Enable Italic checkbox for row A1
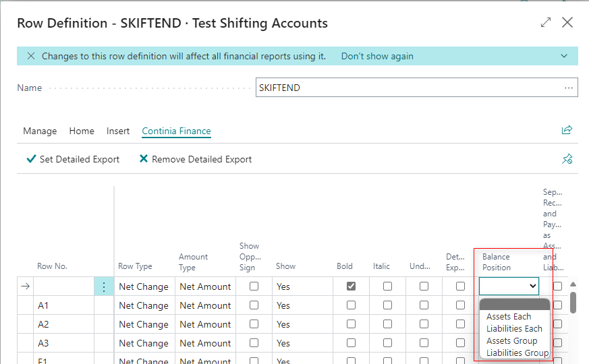This screenshot has height=364, width=589. point(387,305)
